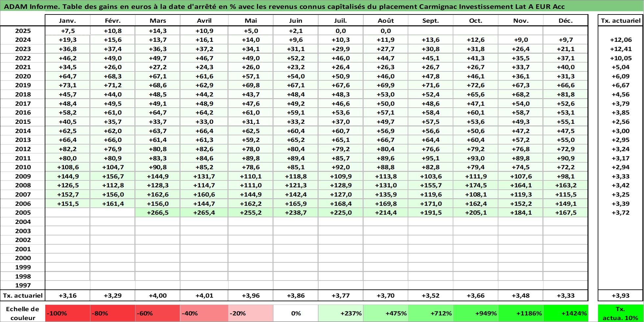Click the 'Déc.' column header
The height and width of the screenshot is (322, 644).
click(565, 20)
